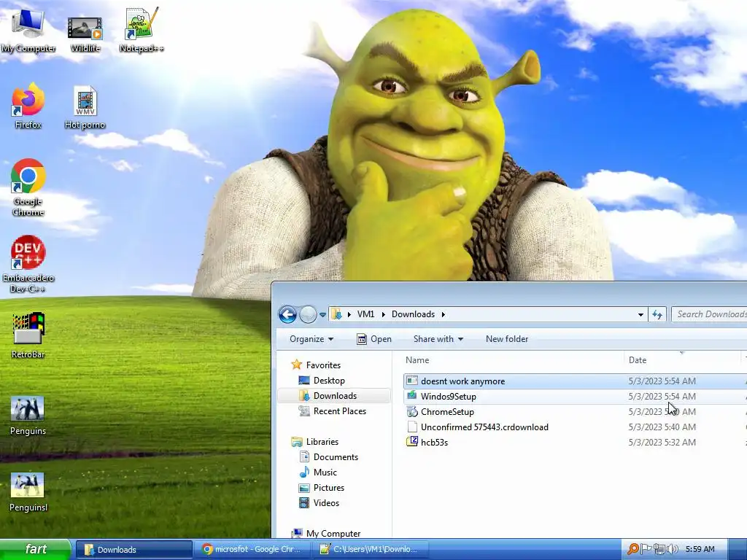Image resolution: width=747 pixels, height=560 pixels.
Task: Select the Unconfirmed crdownload file icon
Action: point(411,427)
